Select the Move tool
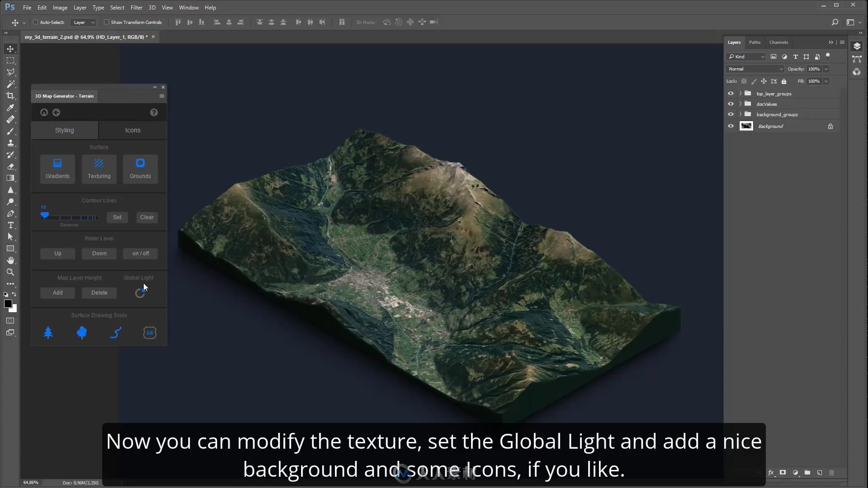The width and height of the screenshot is (868, 488). click(10, 49)
